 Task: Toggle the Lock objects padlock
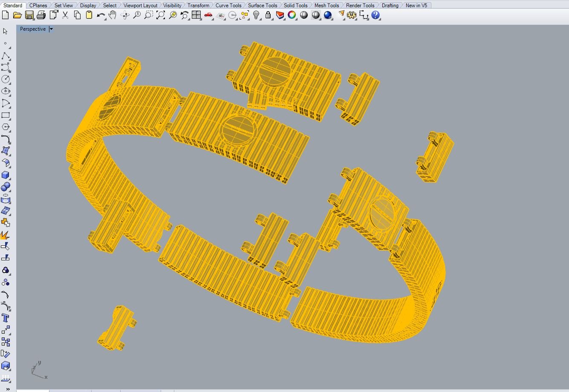(268, 15)
